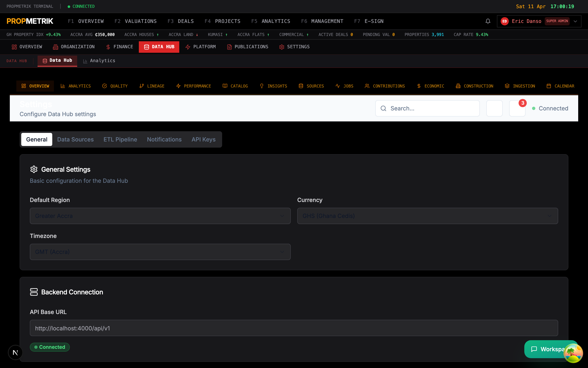This screenshot has width=588, height=368.
Task: Click the SUPER ADMIN role badge
Action: click(557, 21)
